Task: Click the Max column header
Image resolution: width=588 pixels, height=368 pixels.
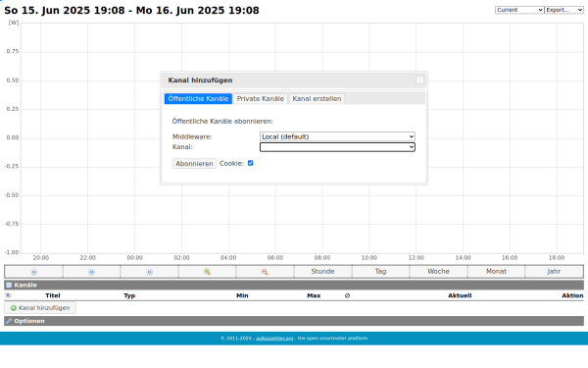Action: coord(314,295)
